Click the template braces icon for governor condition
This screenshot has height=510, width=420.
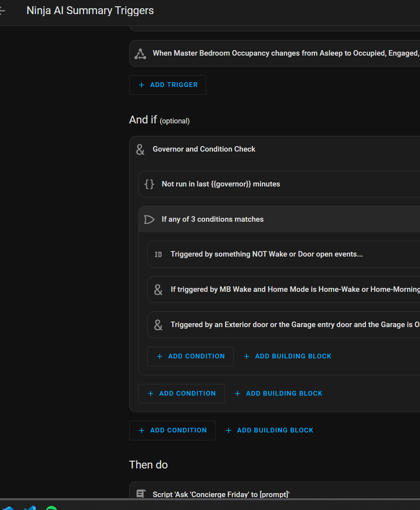[x=149, y=184]
